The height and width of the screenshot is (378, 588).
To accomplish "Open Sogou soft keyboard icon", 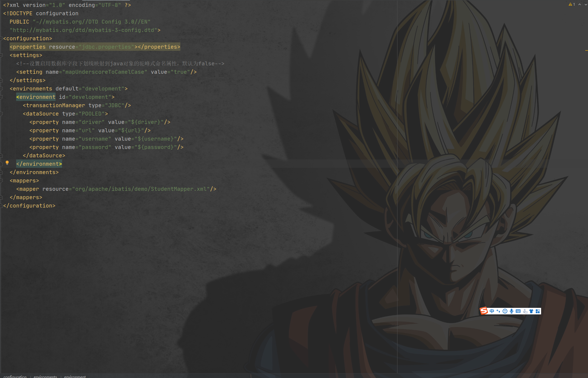I will (x=518, y=311).
